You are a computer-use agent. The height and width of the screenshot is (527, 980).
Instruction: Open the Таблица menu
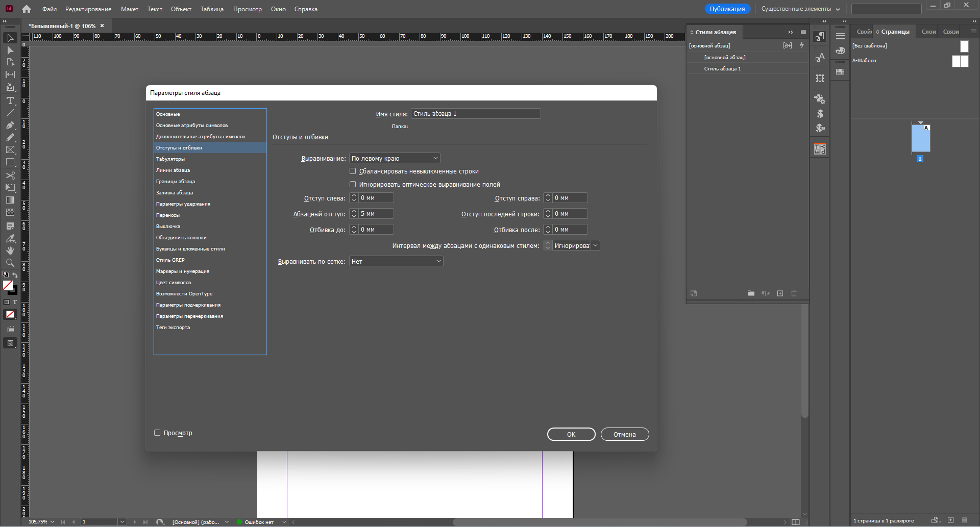point(212,9)
